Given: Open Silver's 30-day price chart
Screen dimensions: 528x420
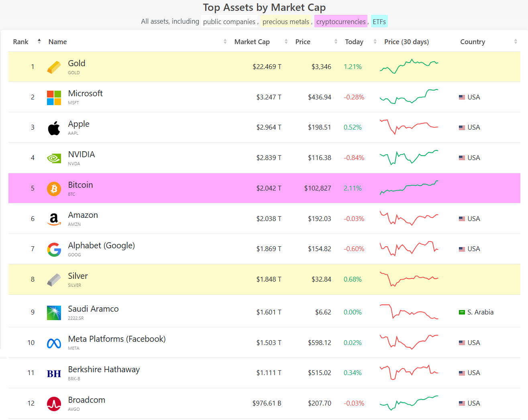Looking at the screenshot, I should click(x=409, y=279).
